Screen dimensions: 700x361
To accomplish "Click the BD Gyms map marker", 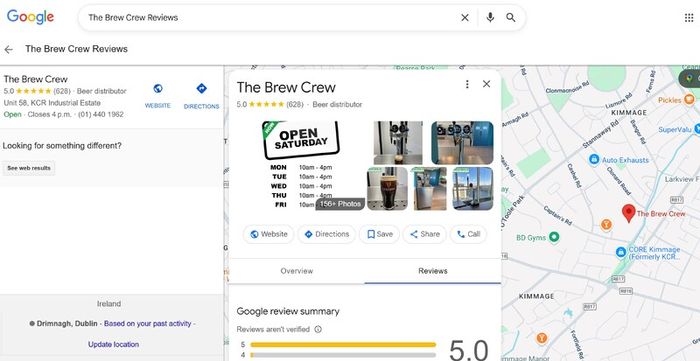I will pos(554,237).
